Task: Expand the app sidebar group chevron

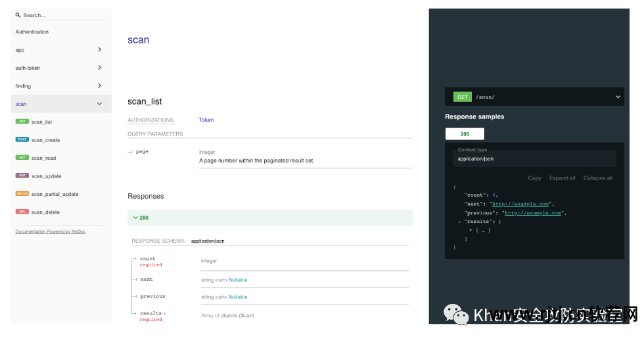Action: coord(99,49)
